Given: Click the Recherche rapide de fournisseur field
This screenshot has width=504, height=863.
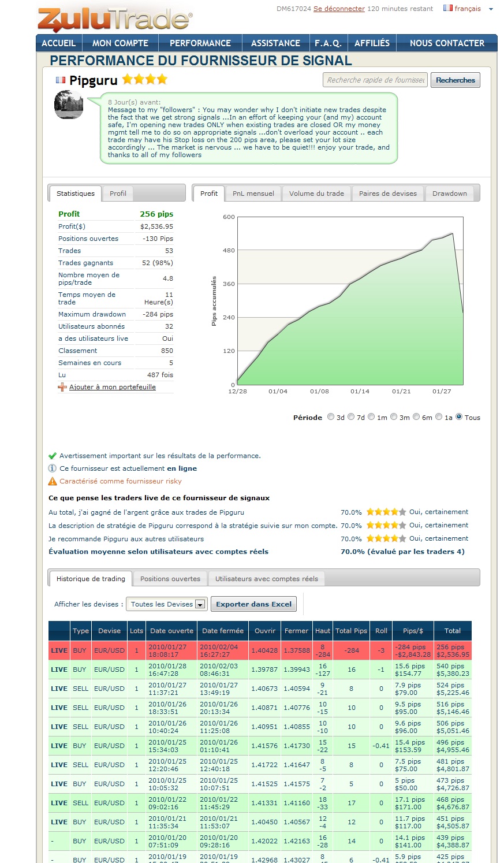Looking at the screenshot, I should coord(375,80).
